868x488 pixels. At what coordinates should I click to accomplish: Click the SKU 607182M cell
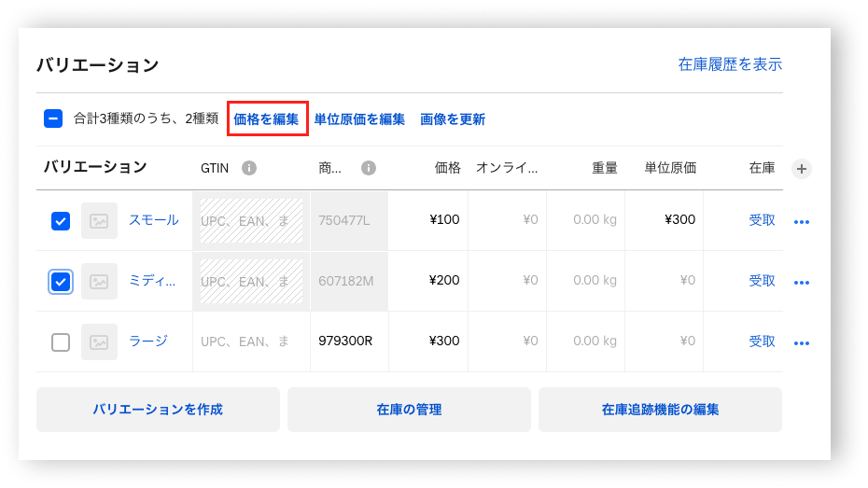(x=349, y=281)
